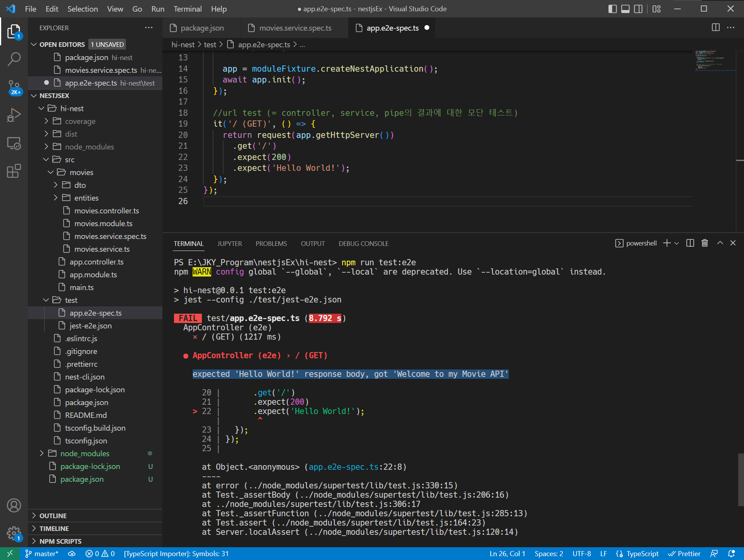
Task: Open the Terminal menu
Action: click(x=188, y=9)
